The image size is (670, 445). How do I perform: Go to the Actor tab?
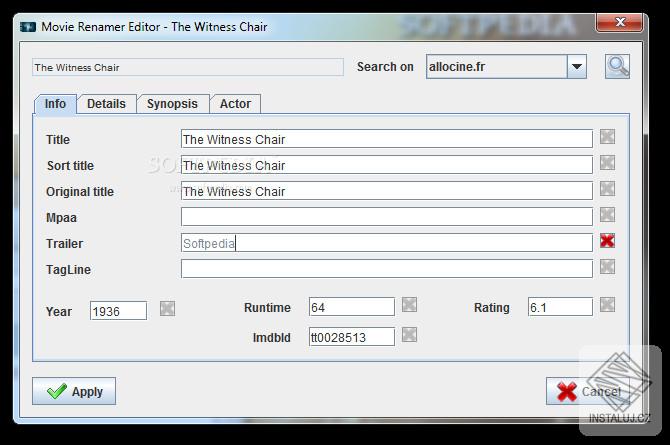[x=235, y=104]
